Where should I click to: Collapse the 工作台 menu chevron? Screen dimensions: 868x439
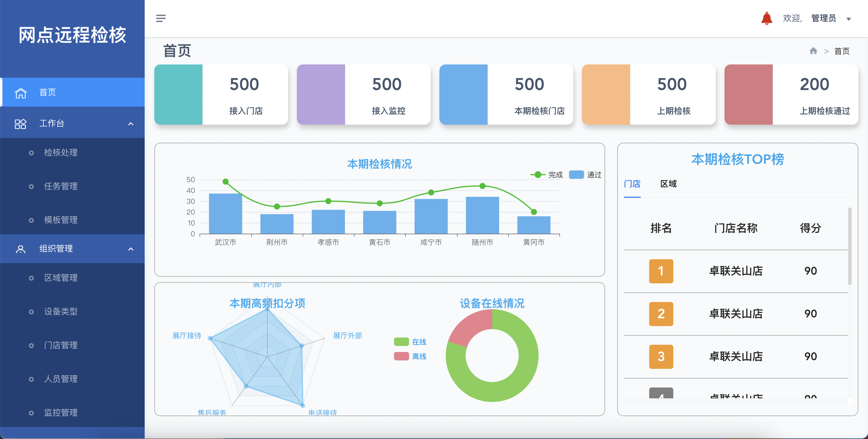[x=131, y=123]
